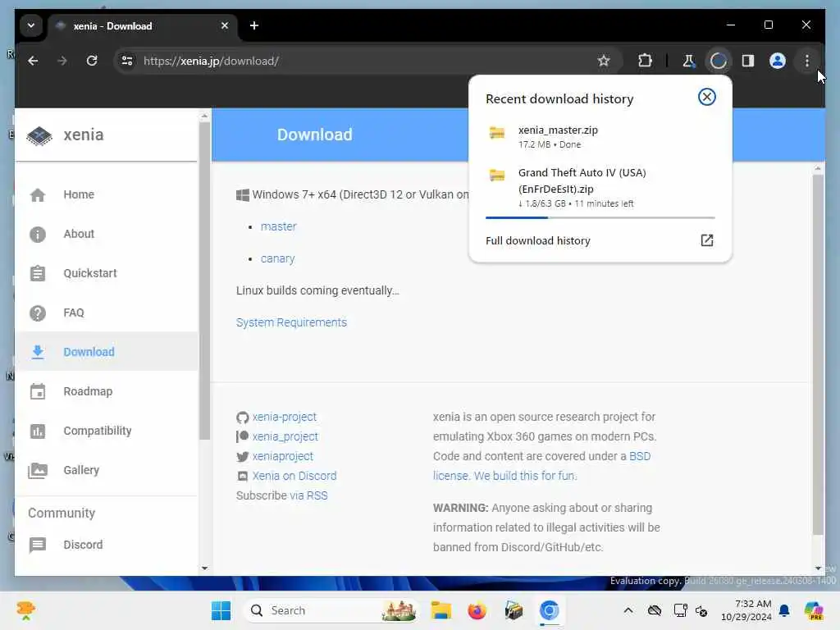Open the Chrome profile avatar
840x630 pixels.
(x=778, y=61)
